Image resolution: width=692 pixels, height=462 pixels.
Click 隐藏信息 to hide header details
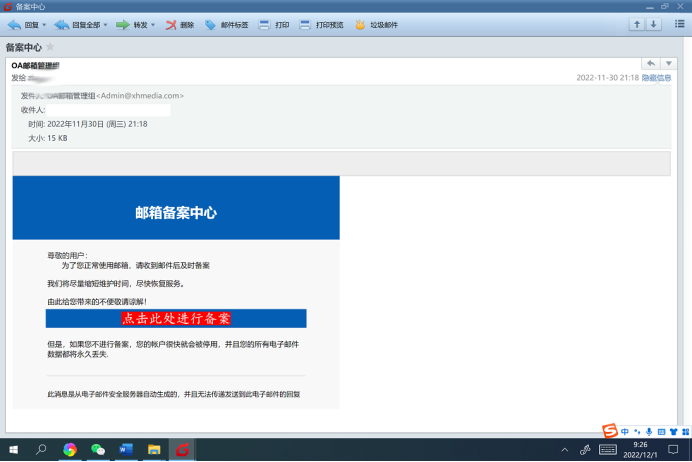tap(656, 77)
